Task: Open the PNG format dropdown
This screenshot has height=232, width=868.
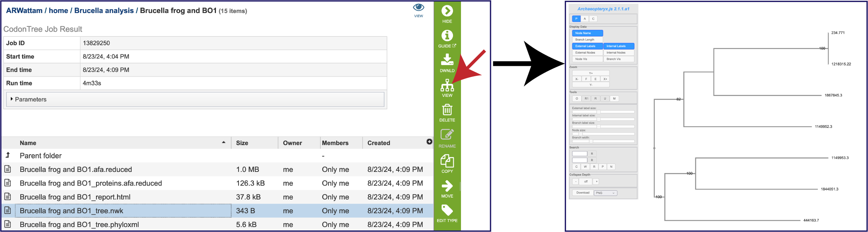Action: point(605,193)
